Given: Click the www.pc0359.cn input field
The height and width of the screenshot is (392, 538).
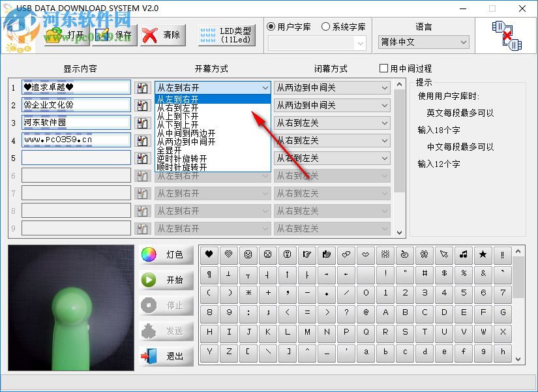Looking at the screenshot, I should 76,140.
